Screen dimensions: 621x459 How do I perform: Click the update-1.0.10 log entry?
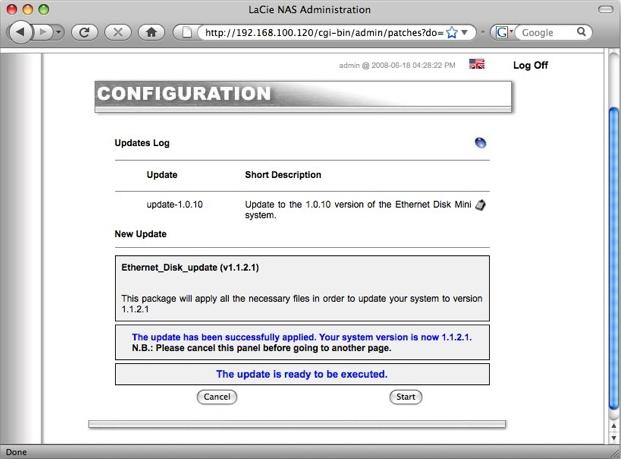pos(175,204)
